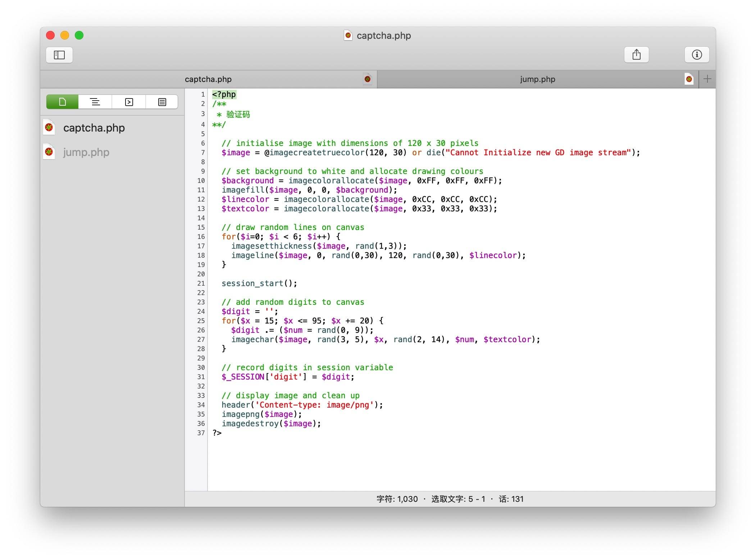Add a new tab with plus button
The height and width of the screenshot is (560, 756).
(707, 79)
